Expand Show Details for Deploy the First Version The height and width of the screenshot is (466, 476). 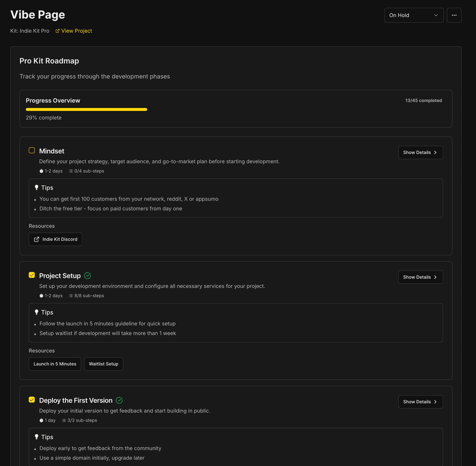[420, 402]
